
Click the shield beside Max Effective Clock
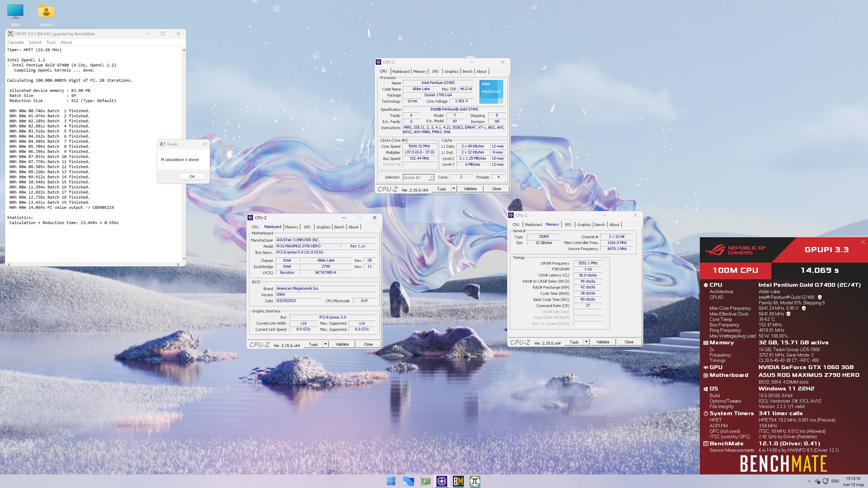788,314
